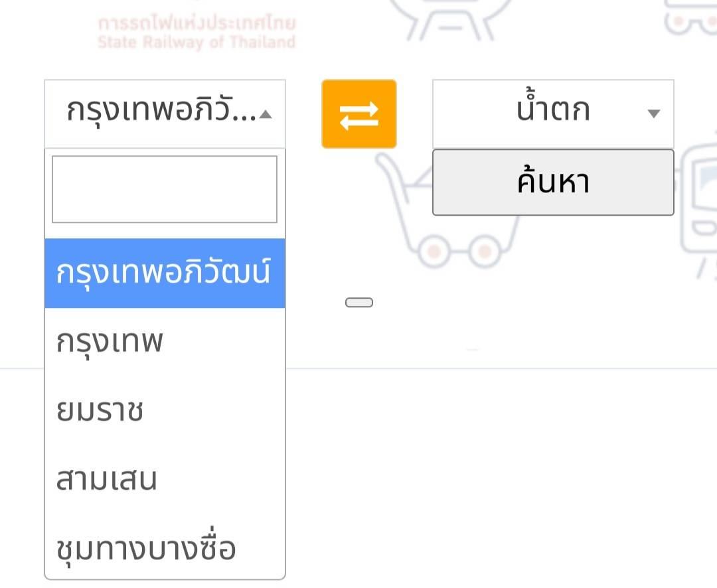Screen dimensions: 717x588
Task: Collapse origin dropdown using up arrow
Action: (266, 114)
